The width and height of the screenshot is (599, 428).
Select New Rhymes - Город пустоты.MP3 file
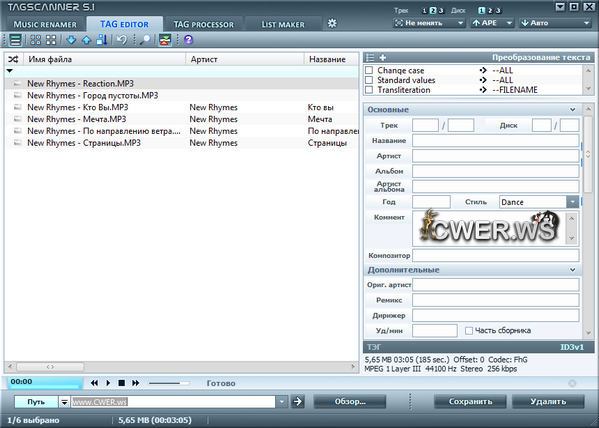(92, 95)
